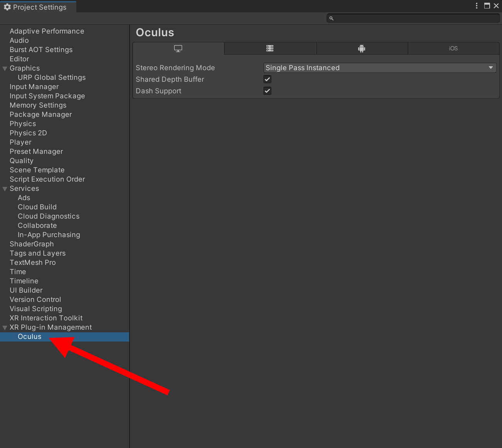The image size is (502, 448).
Task: Click the Oculus panel heading
Action: click(x=155, y=32)
